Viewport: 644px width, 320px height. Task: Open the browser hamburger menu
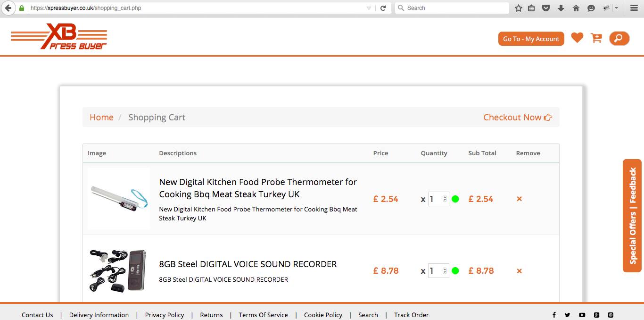click(634, 8)
